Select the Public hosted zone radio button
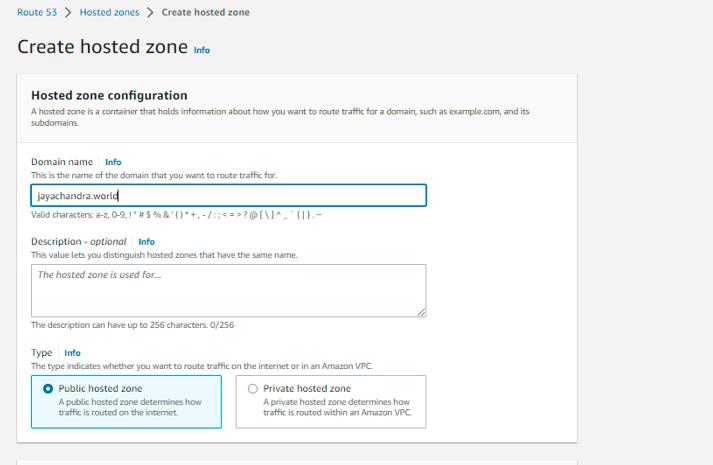 coord(48,389)
